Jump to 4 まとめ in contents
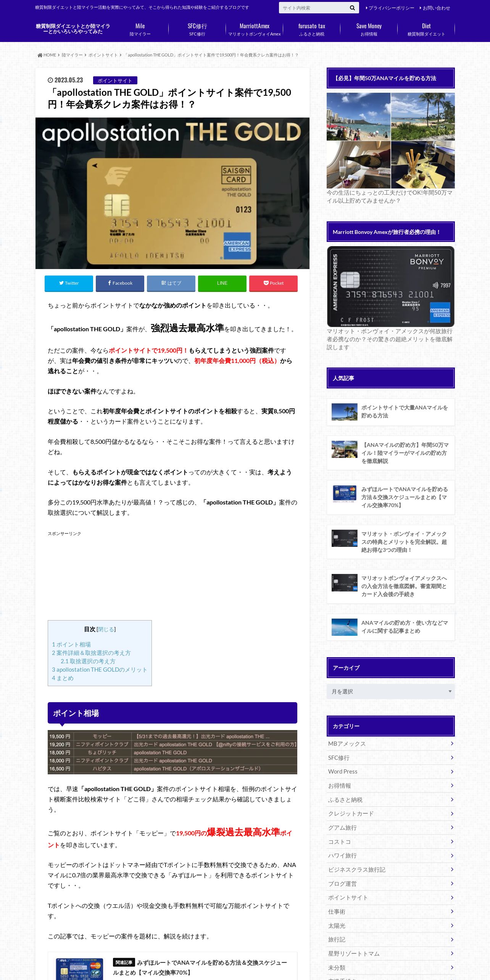 coord(63,678)
